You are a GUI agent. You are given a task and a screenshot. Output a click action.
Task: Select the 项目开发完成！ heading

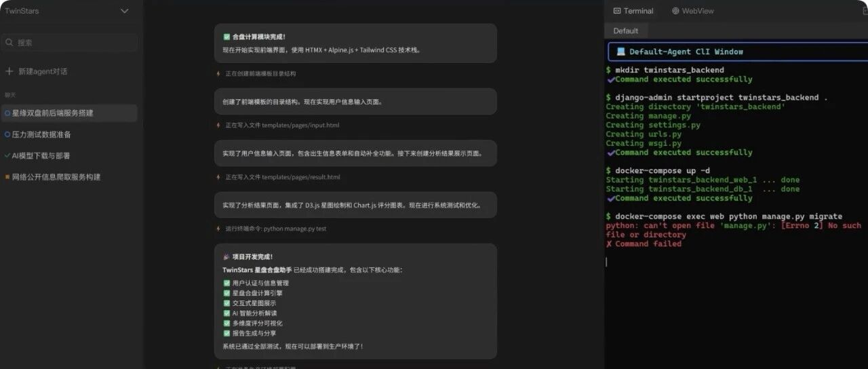(x=253, y=257)
